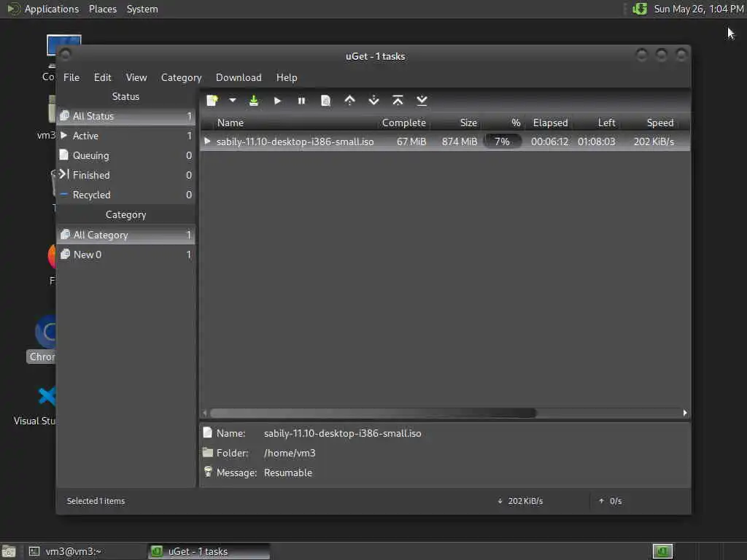Sort by Elapsed column header

[550, 122]
